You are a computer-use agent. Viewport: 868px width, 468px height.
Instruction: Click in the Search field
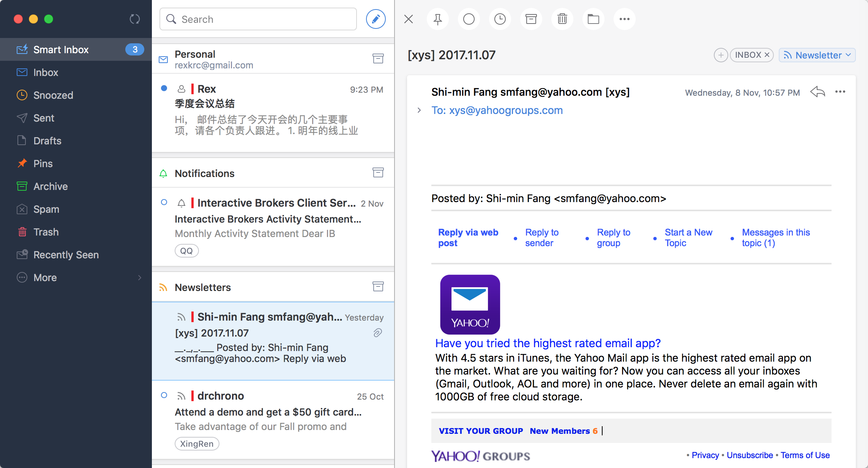point(258,19)
